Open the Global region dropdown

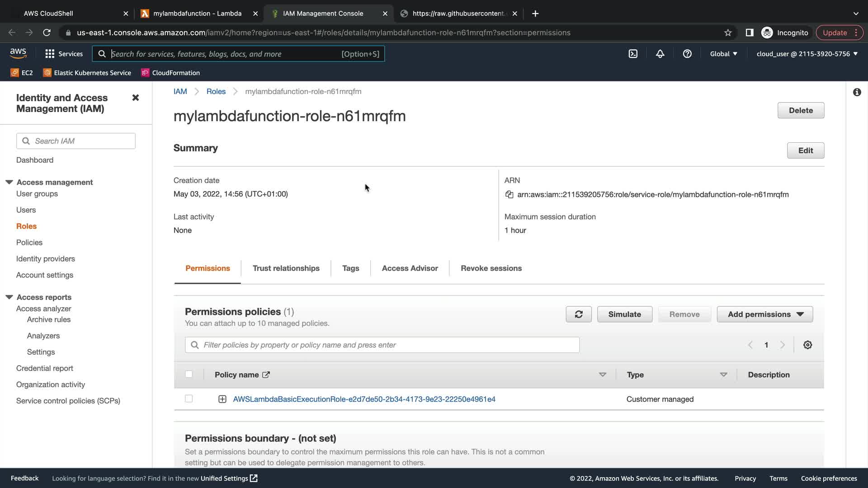coord(723,54)
